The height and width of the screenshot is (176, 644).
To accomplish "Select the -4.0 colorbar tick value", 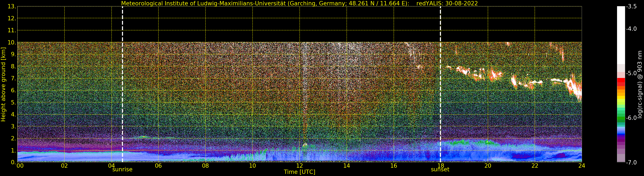I will [631, 29].
